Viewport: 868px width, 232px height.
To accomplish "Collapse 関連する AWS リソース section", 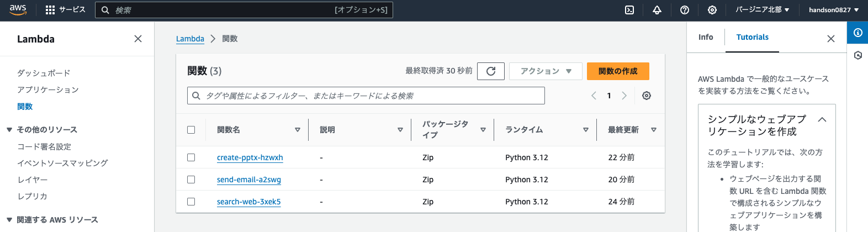I will click(9, 220).
